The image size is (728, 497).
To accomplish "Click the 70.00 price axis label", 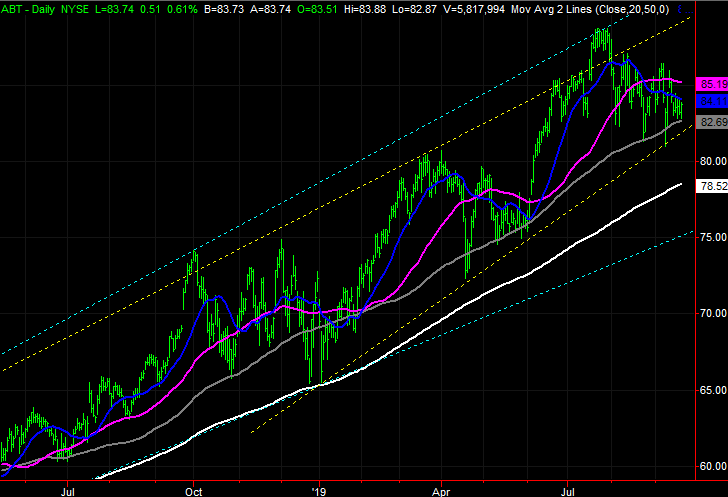I will click(713, 314).
